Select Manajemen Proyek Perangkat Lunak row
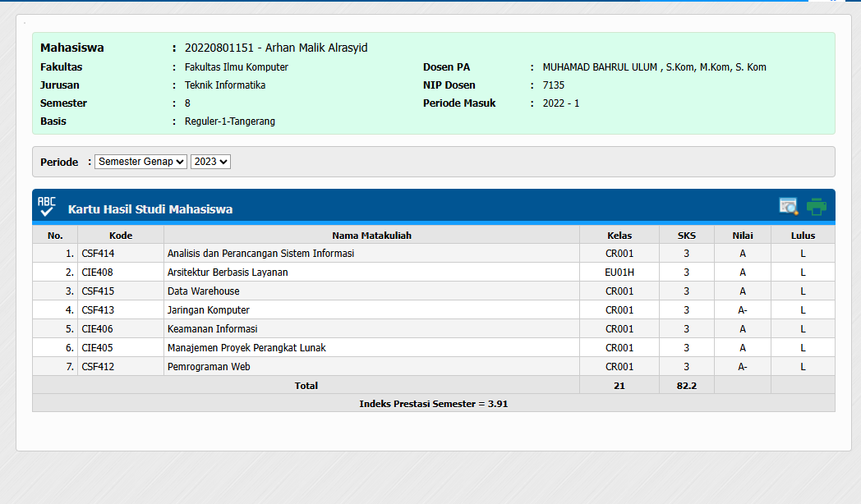Viewport: 861px width, 504px height. pos(246,348)
